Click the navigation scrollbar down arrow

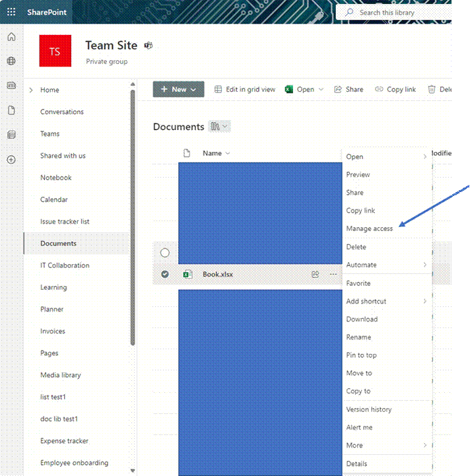pos(133,471)
